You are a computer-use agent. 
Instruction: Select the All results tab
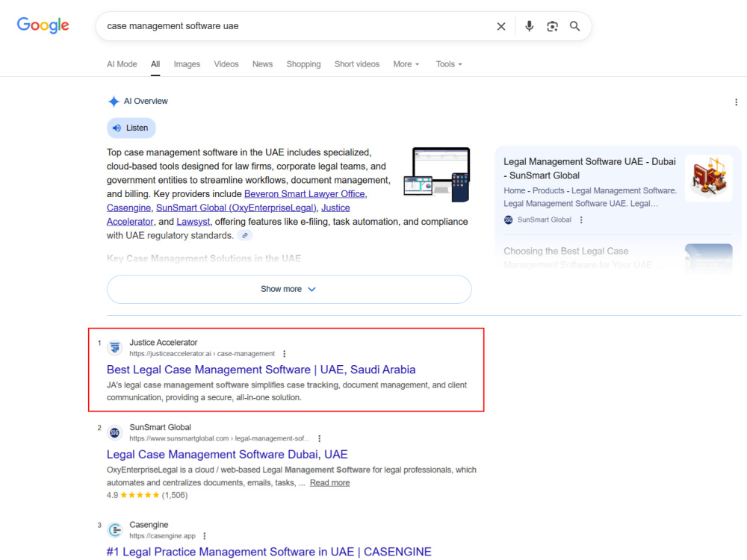pyautogui.click(x=155, y=64)
